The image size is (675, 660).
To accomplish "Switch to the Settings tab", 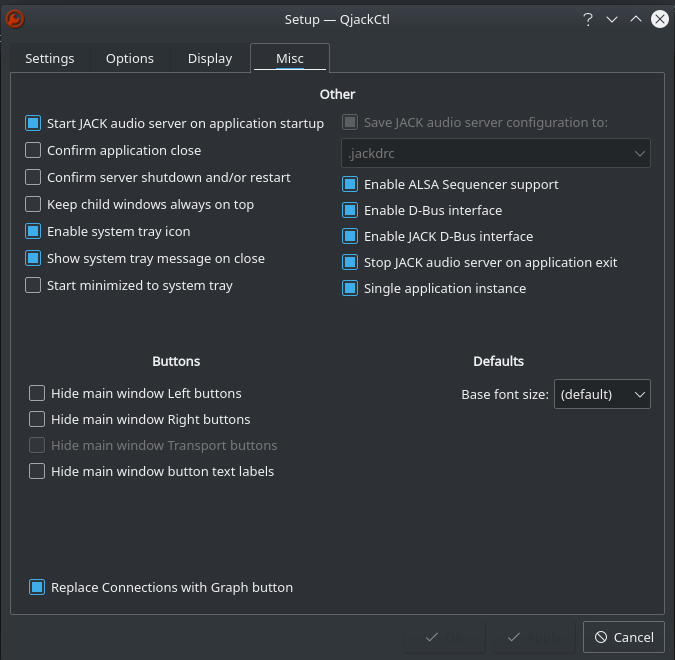I will [x=50, y=59].
